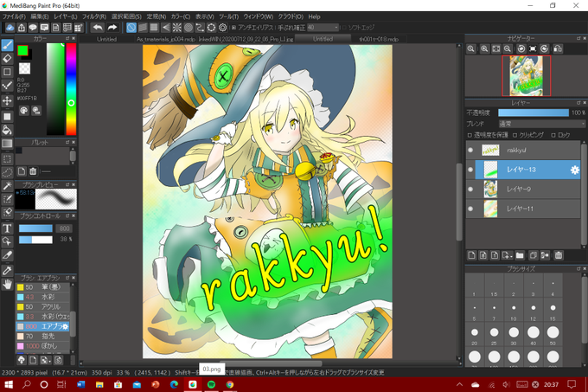Select the Magic Wand tool
This screenshot has height=392, width=588.
tap(7, 186)
